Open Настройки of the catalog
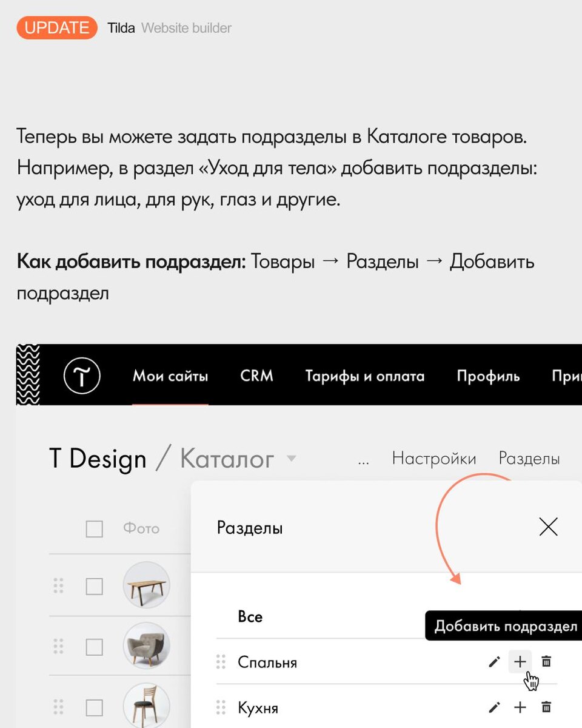 (x=434, y=459)
